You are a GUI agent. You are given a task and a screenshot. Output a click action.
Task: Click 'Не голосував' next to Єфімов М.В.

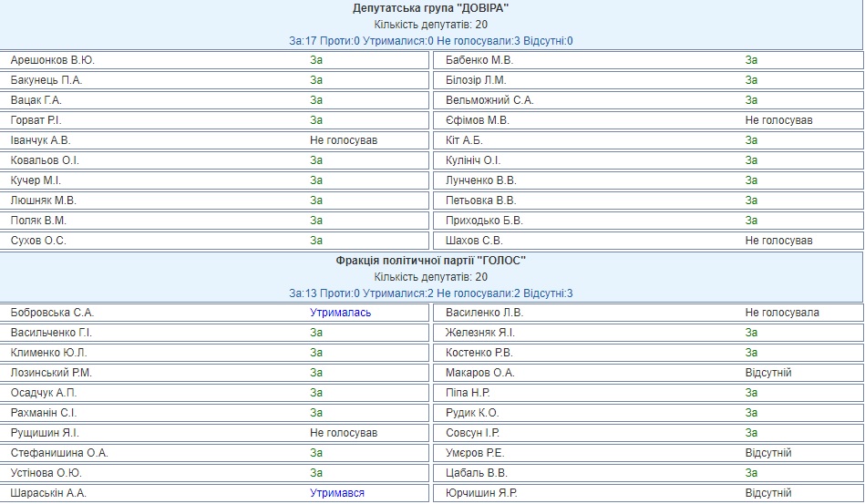pyautogui.click(x=779, y=120)
